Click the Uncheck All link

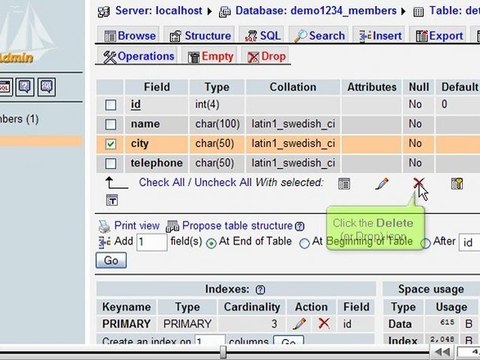click(223, 182)
